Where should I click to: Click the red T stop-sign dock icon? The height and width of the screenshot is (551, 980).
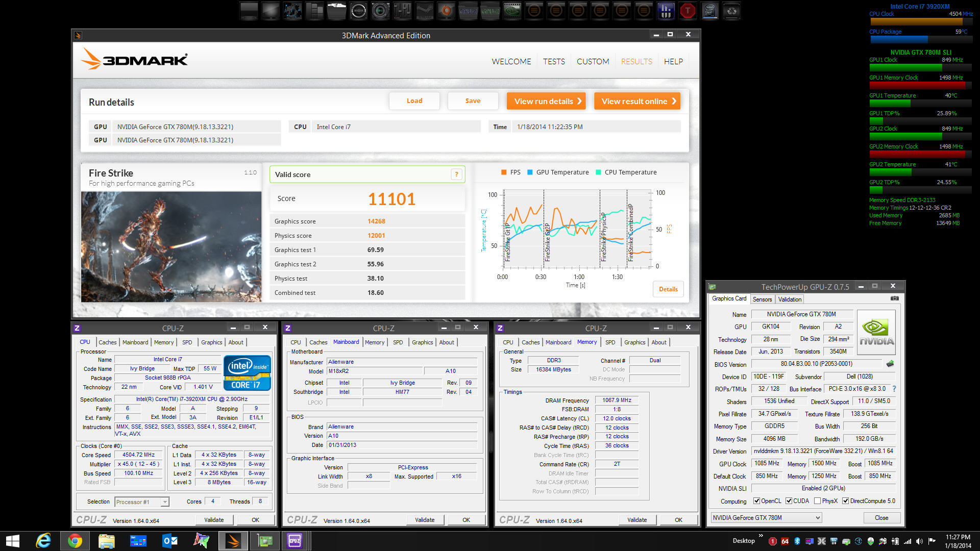tap(688, 11)
